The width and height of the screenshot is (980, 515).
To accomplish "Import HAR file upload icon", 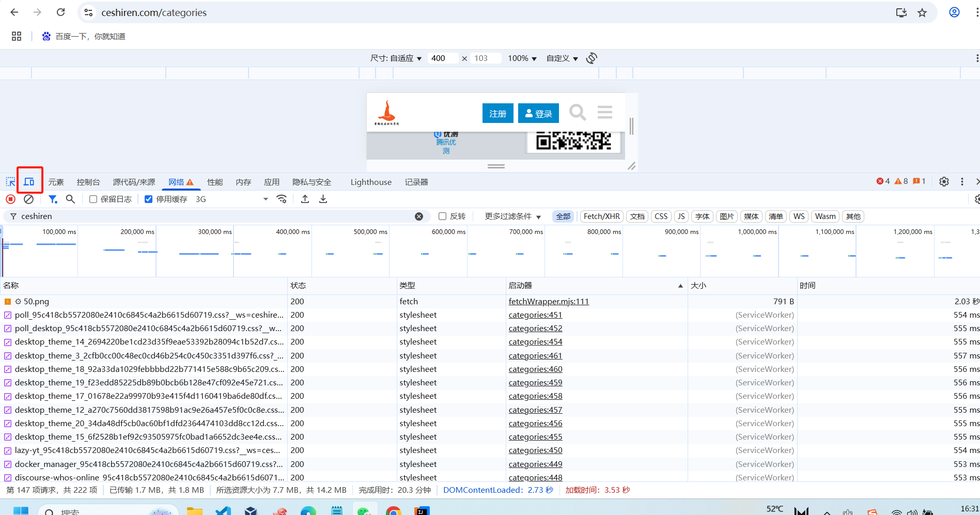I will (x=305, y=199).
